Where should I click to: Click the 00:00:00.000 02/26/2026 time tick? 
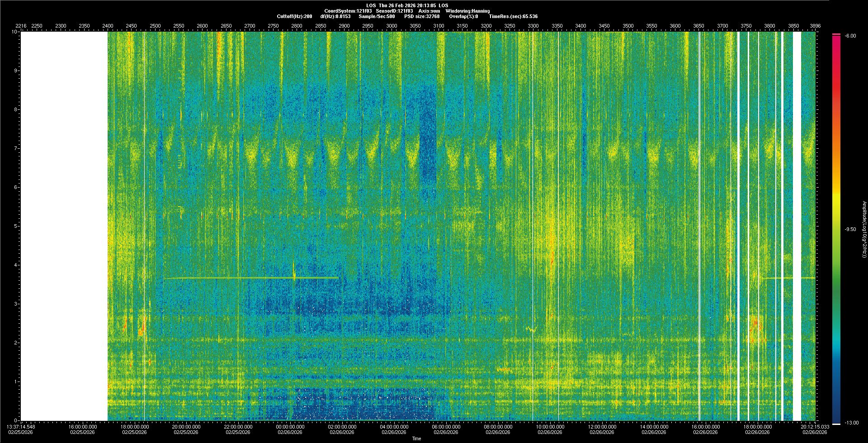[290, 429]
